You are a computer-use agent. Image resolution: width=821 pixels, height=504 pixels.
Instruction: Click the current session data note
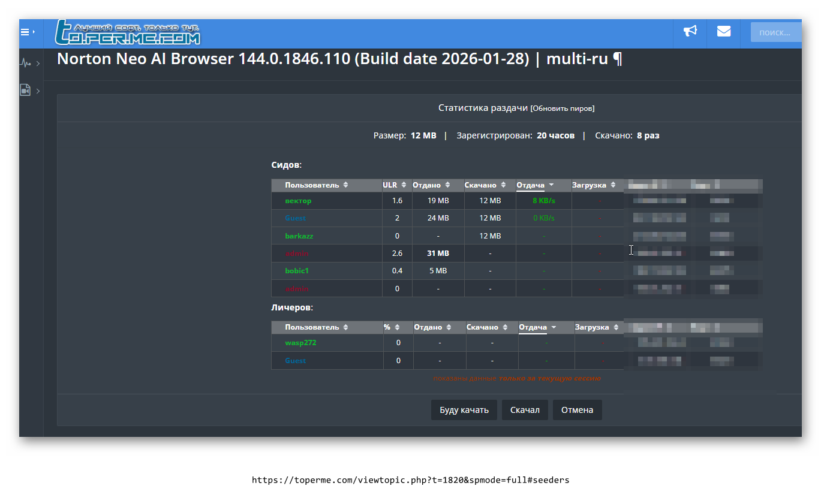tap(517, 379)
